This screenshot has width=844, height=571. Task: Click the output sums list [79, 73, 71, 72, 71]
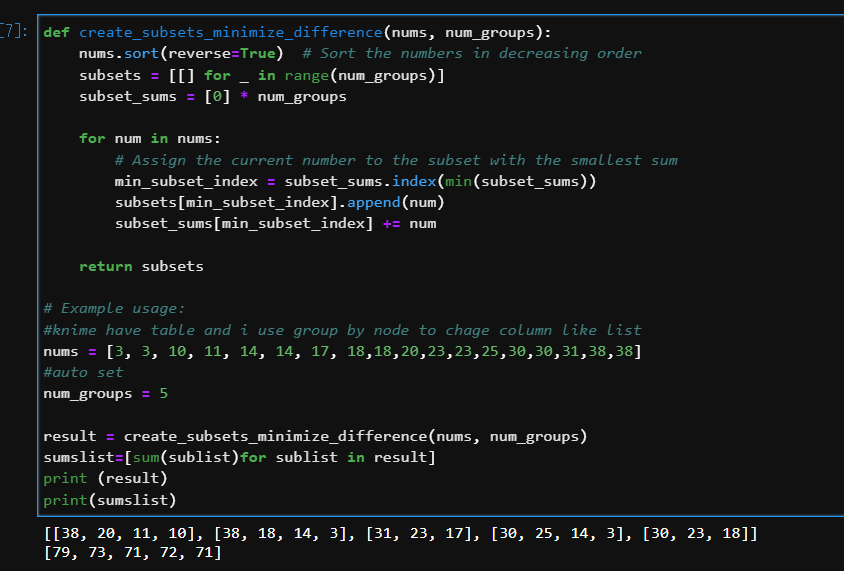(132, 552)
